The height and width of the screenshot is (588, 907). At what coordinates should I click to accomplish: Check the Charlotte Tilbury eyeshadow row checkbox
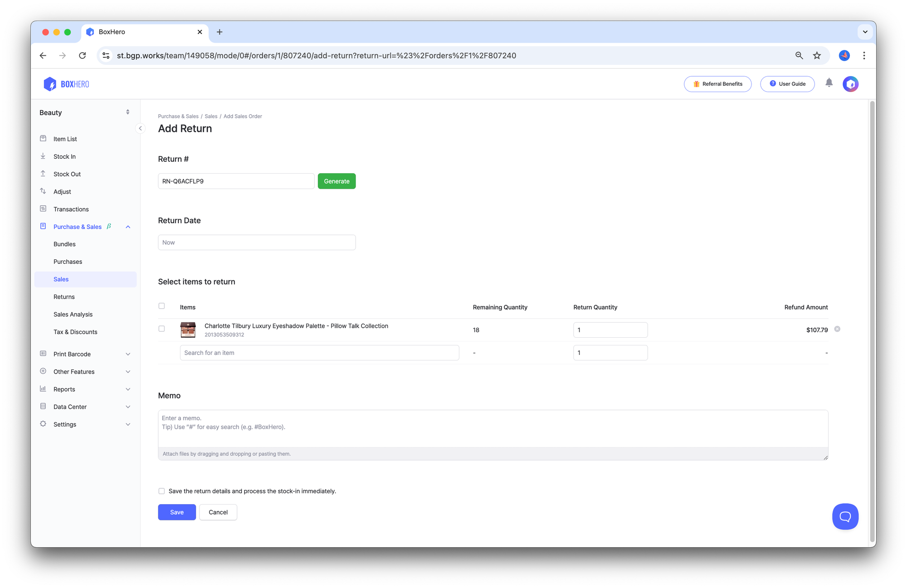(161, 329)
